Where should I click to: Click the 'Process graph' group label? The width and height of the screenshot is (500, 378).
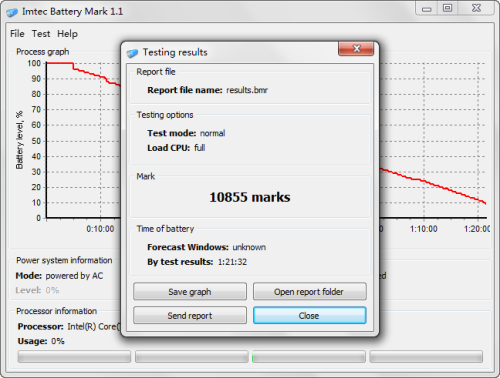coord(43,52)
